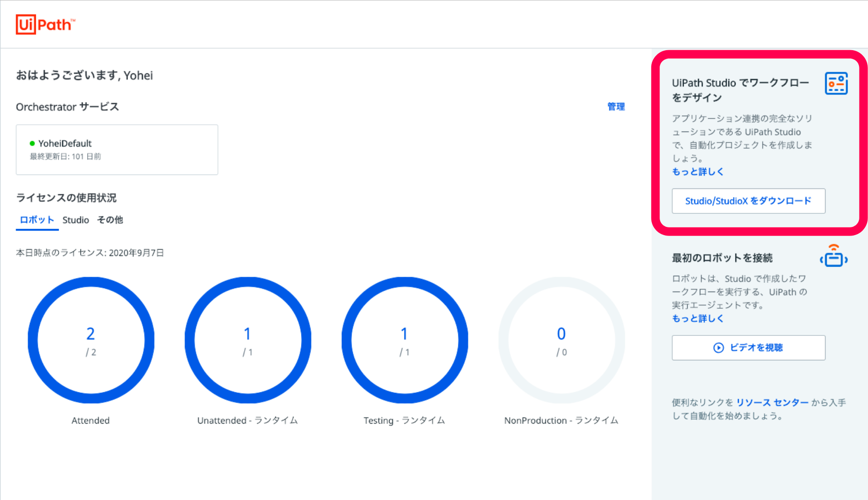The image size is (868, 500).
Task: Click the ビデオを視聴 button
Action: [748, 348]
